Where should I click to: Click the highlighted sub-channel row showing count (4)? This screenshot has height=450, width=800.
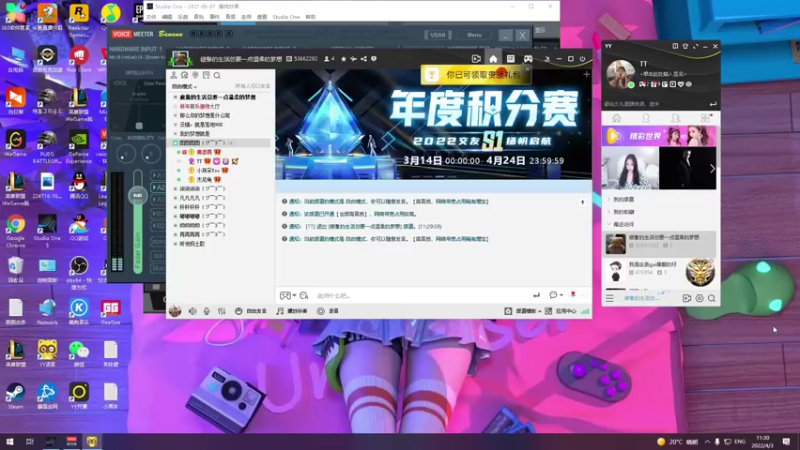[220, 143]
